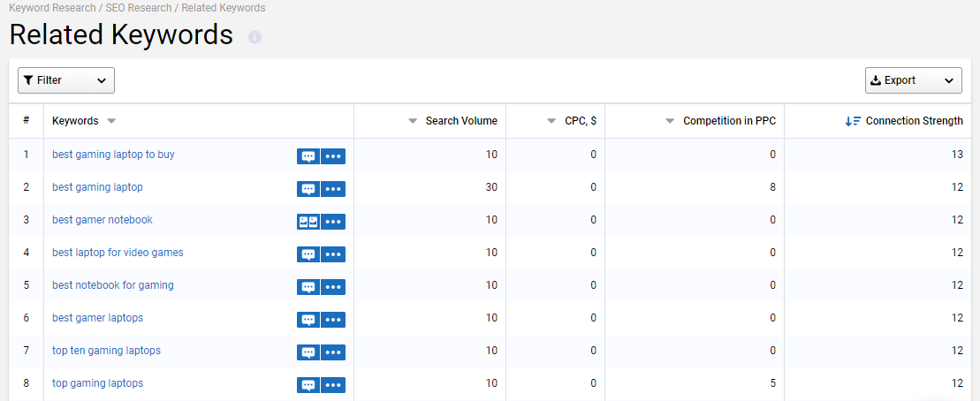This screenshot has width=980, height=401.
Task: Sort by Connection Strength using its sort icon
Action: (x=853, y=121)
